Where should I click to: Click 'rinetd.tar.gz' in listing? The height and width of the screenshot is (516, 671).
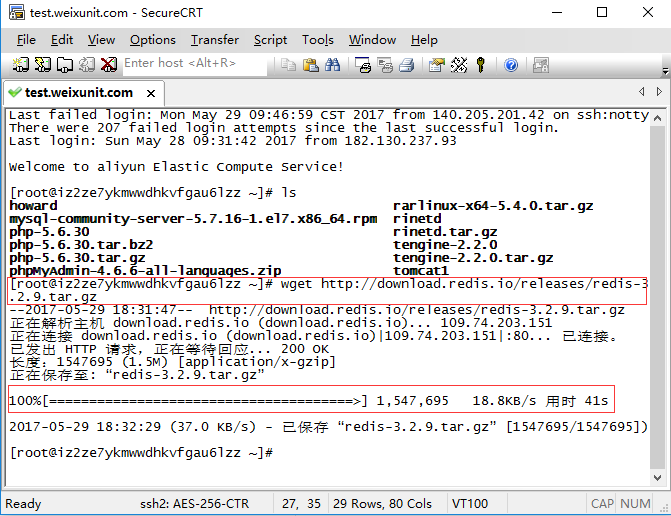[x=445, y=232]
